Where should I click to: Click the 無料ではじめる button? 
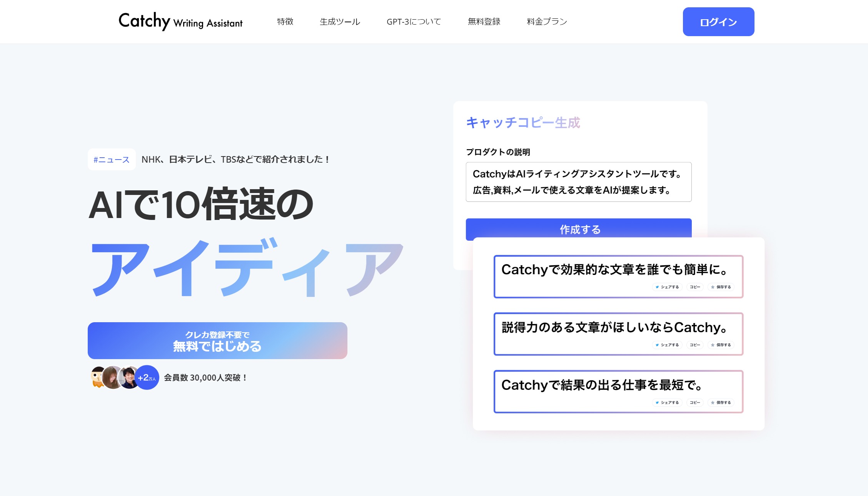point(217,340)
